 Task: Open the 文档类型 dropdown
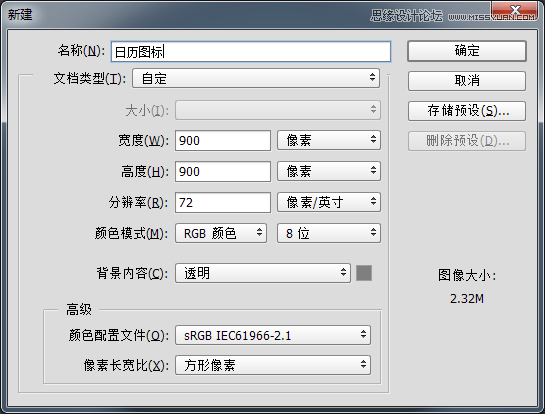pos(256,78)
